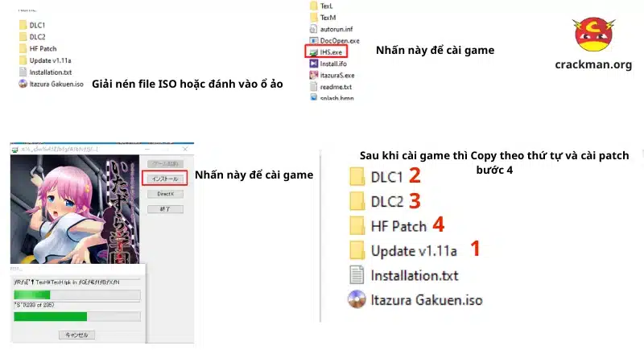The width and height of the screenshot is (644, 362).
Task: Select the small DLC1 folder icon in the compact list
Action: (23, 25)
